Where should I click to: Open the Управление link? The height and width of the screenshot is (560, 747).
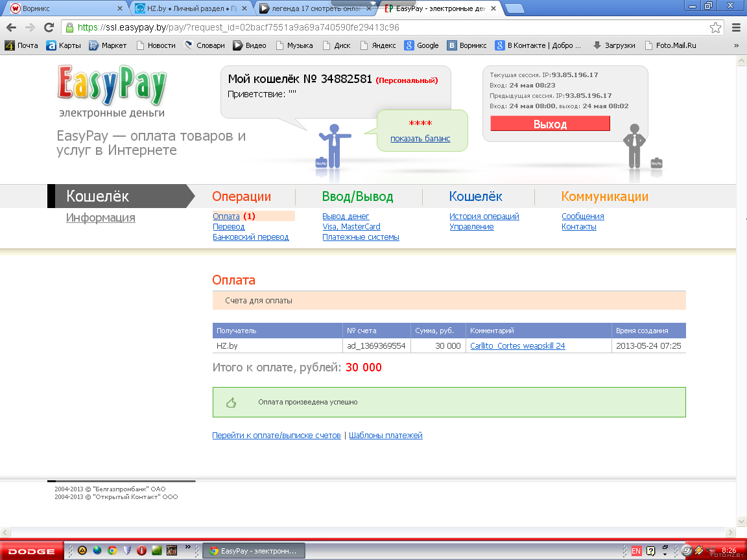471,227
